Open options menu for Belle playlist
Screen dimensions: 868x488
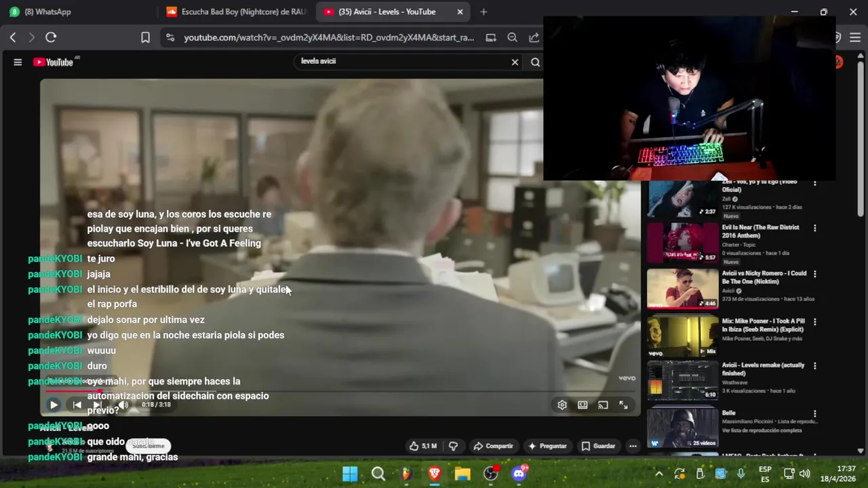click(814, 413)
